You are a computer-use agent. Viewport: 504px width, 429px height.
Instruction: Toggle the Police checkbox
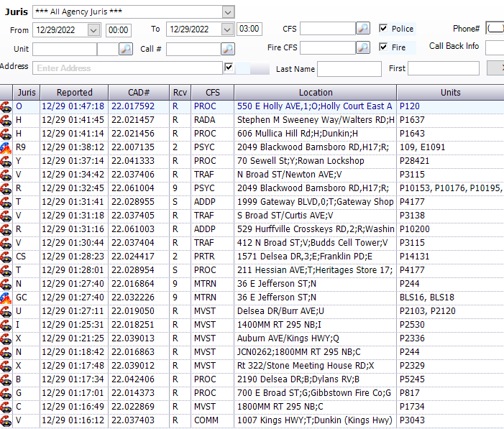tap(382, 28)
